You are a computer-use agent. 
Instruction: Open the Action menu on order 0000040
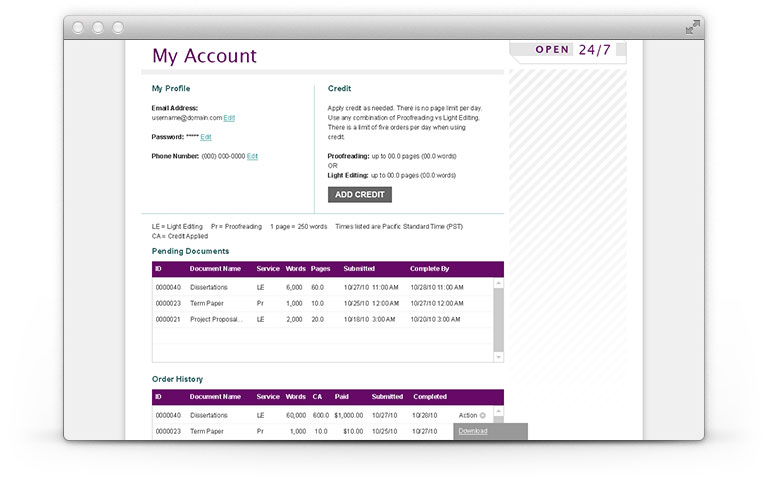pos(472,415)
